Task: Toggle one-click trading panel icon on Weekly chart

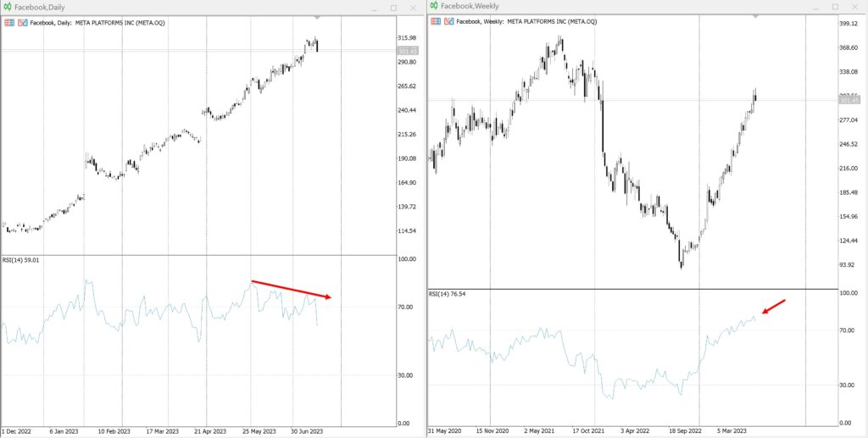Action: pos(435,21)
